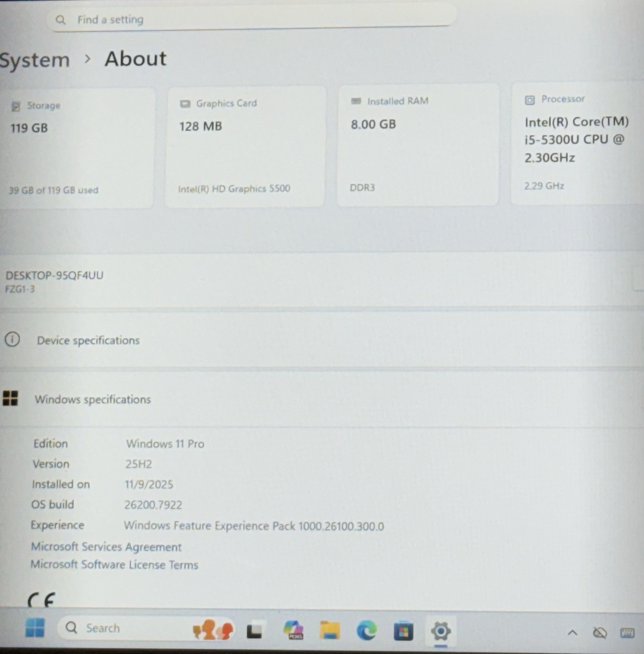Select the 25H2 version value
The height and width of the screenshot is (654, 644).
point(139,464)
